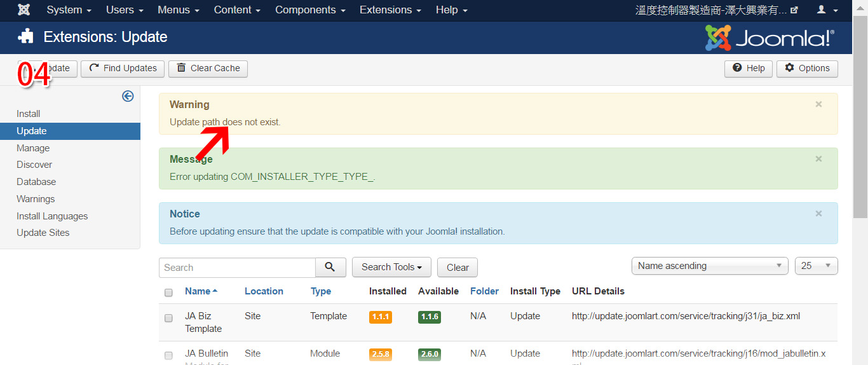Close the green Message alert
This screenshot has height=365, width=868.
818,159
